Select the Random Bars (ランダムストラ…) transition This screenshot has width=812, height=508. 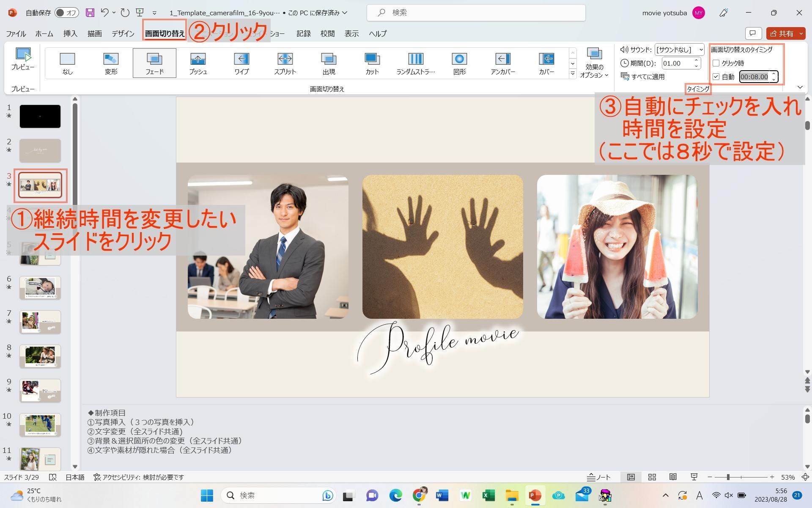click(x=416, y=63)
